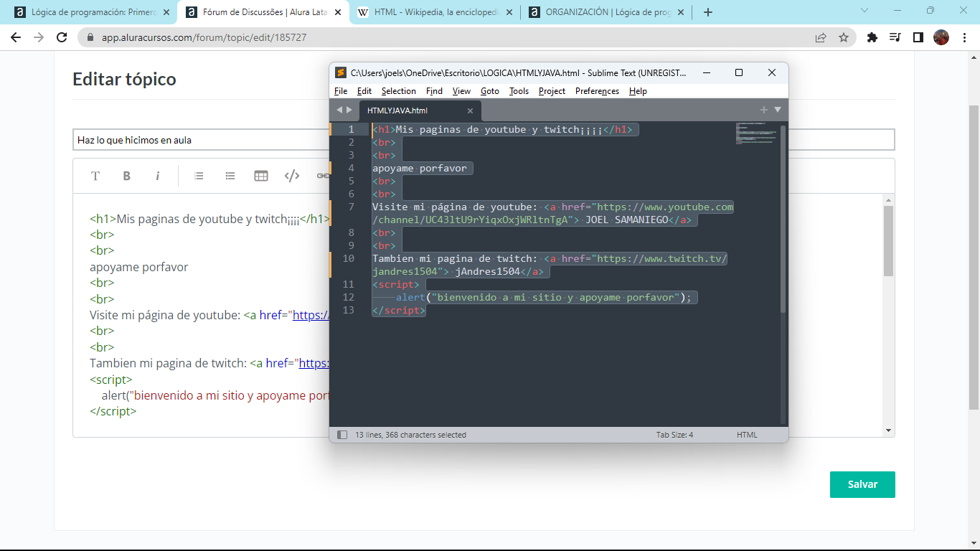Click the alert code line in Sublime

tap(543, 297)
